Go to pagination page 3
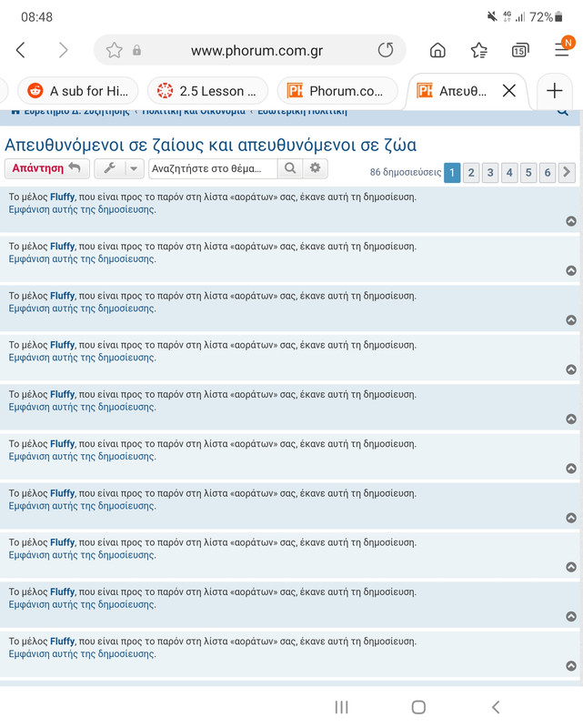This screenshot has height=728, width=583. pos(490,173)
